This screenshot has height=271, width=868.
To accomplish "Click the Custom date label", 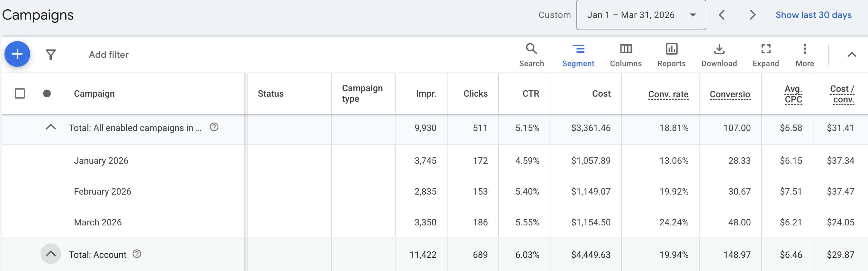I will point(554,15).
